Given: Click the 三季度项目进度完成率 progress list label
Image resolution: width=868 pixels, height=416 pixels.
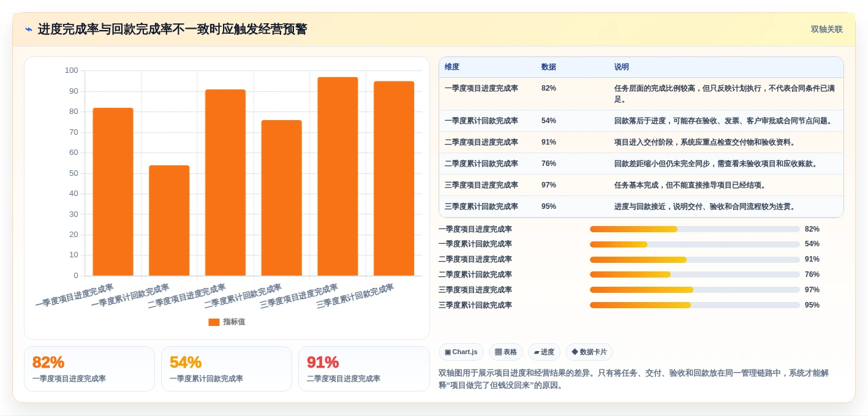Looking at the screenshot, I should coord(475,290).
